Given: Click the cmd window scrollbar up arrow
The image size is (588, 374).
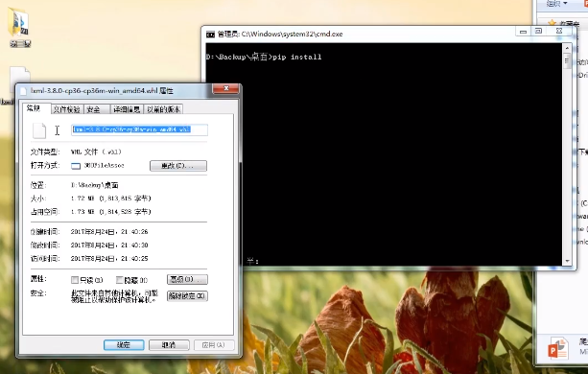Looking at the screenshot, I should [567, 48].
